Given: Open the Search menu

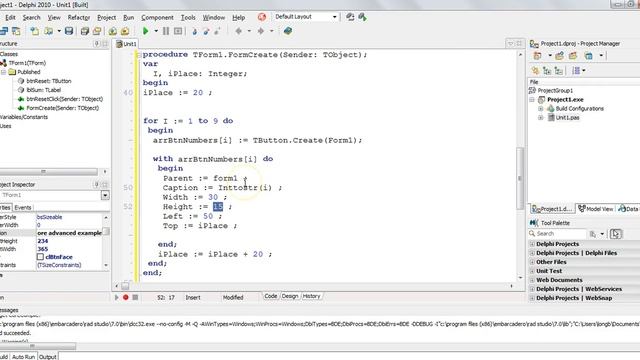Looking at the screenshot, I should pyautogui.click(x=31, y=17).
